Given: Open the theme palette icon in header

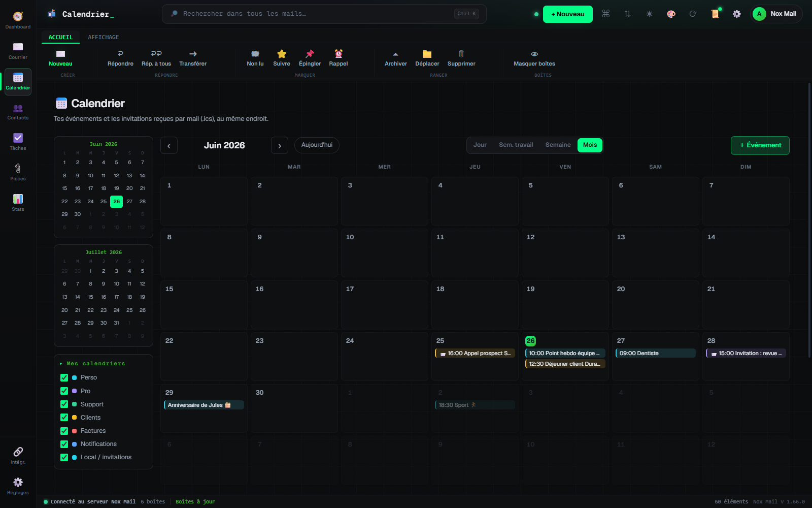Looking at the screenshot, I should click(x=671, y=14).
